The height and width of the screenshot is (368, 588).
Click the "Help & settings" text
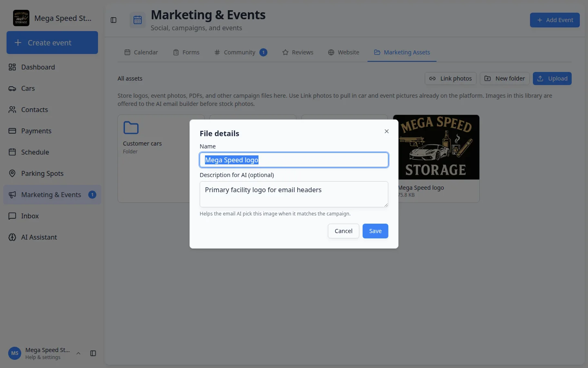pyautogui.click(x=43, y=357)
